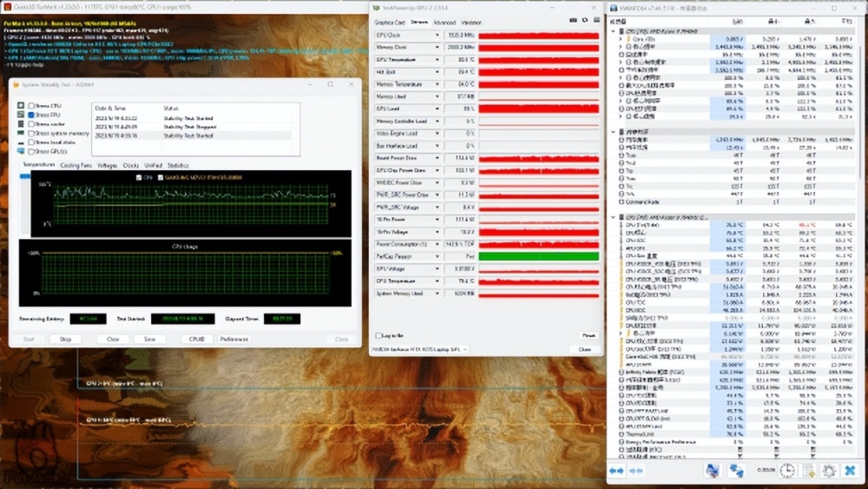This screenshot has width=868, height=489.
Task: Enable the Stress cache checkbox
Action: [x=31, y=124]
